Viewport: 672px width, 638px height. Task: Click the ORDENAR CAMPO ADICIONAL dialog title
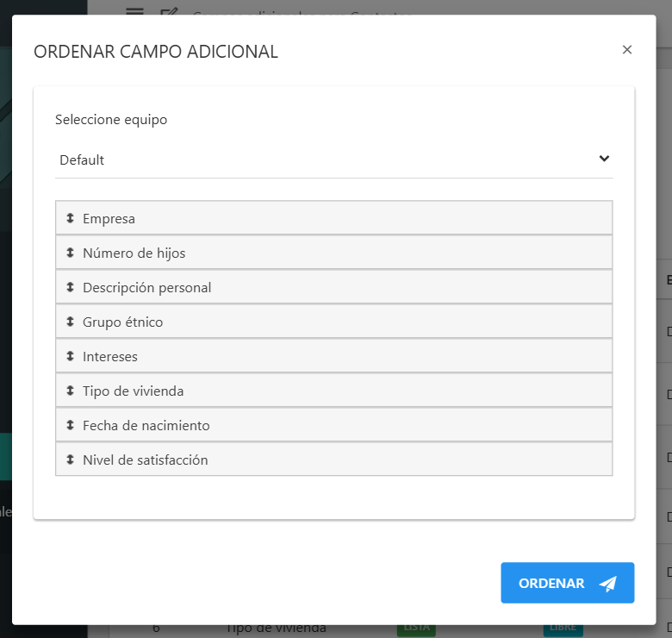pos(156,52)
